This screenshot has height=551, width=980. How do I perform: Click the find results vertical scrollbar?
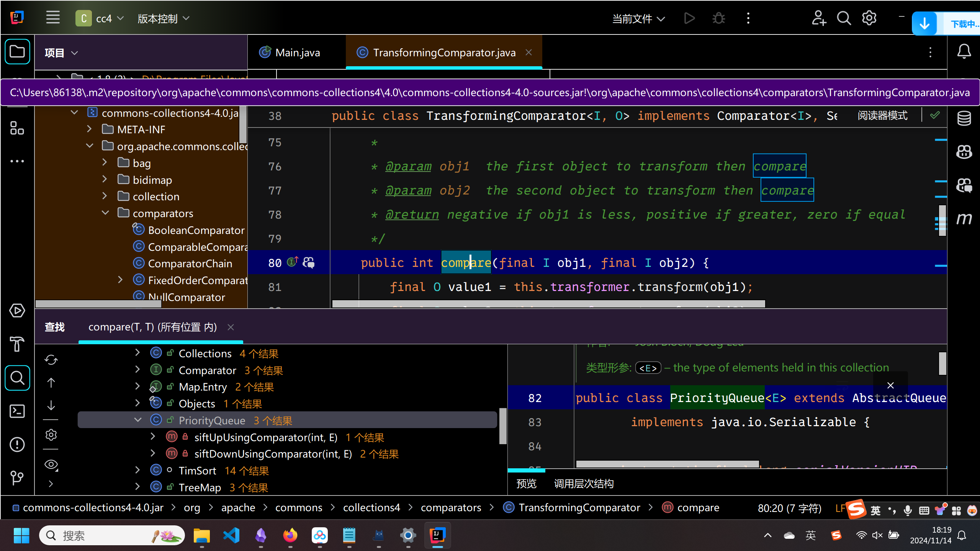click(503, 426)
